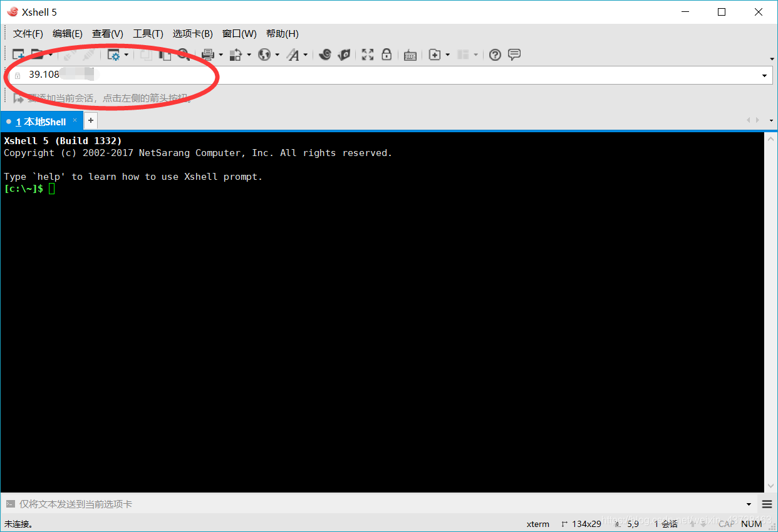Expand the compose bar target dropdown
The image size is (778, 532).
click(749, 504)
